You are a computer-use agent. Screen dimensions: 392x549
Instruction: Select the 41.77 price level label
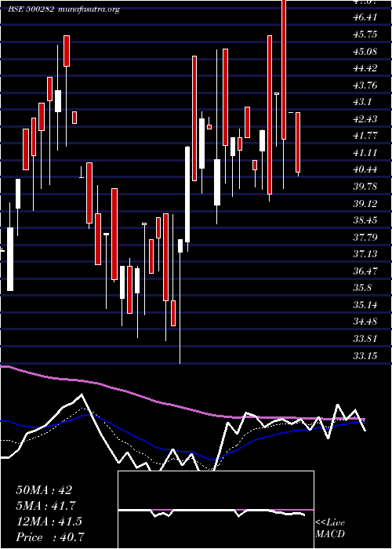pos(365,136)
